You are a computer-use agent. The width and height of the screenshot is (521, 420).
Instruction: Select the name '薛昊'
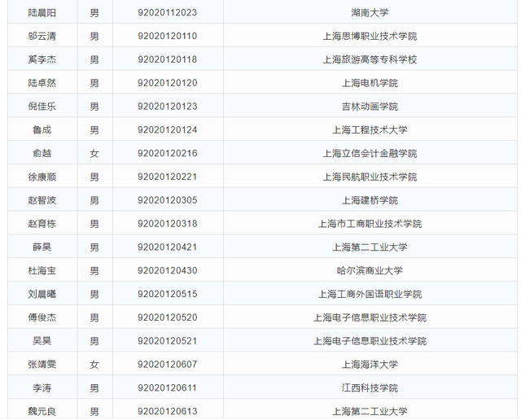coord(42,247)
